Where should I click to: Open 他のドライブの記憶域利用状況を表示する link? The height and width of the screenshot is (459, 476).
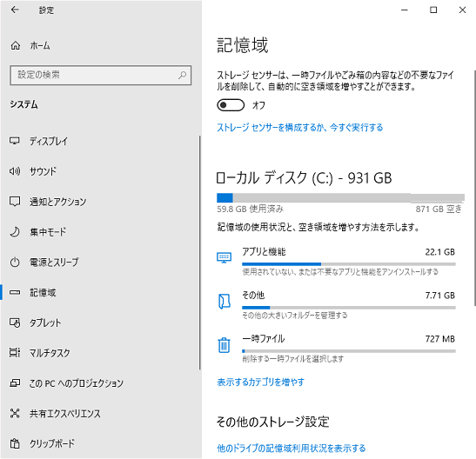pos(292,448)
